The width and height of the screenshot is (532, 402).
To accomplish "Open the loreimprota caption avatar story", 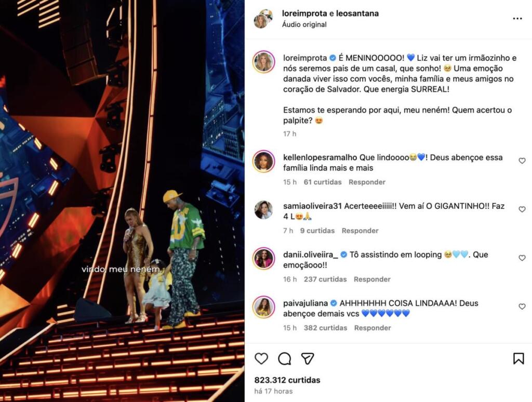I will (263, 62).
